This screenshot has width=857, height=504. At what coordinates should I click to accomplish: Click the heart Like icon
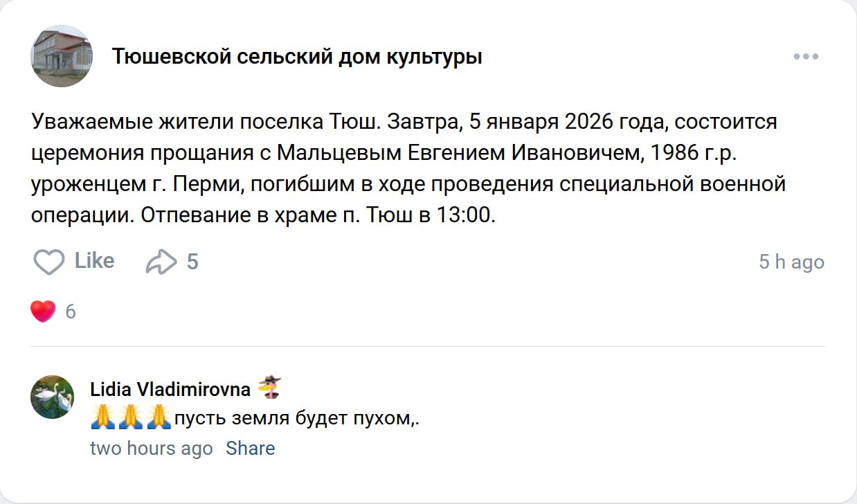(49, 262)
